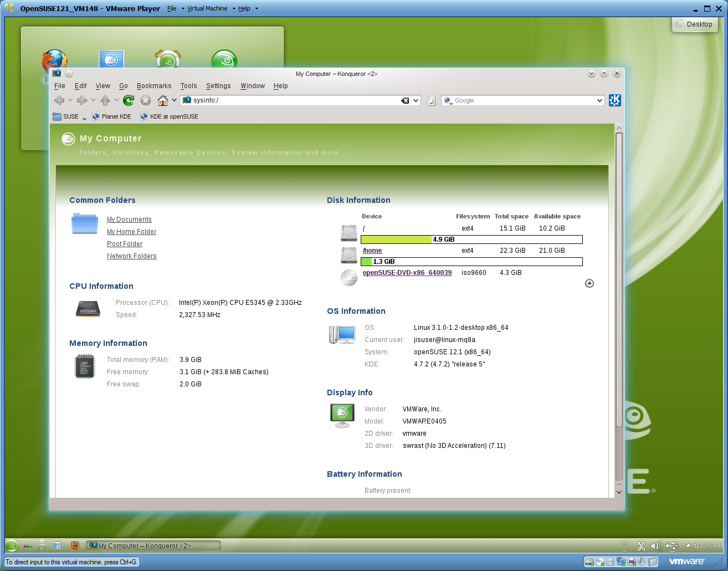Open the location bar history dropdown
The height and width of the screenshot is (571, 728).
[416, 100]
